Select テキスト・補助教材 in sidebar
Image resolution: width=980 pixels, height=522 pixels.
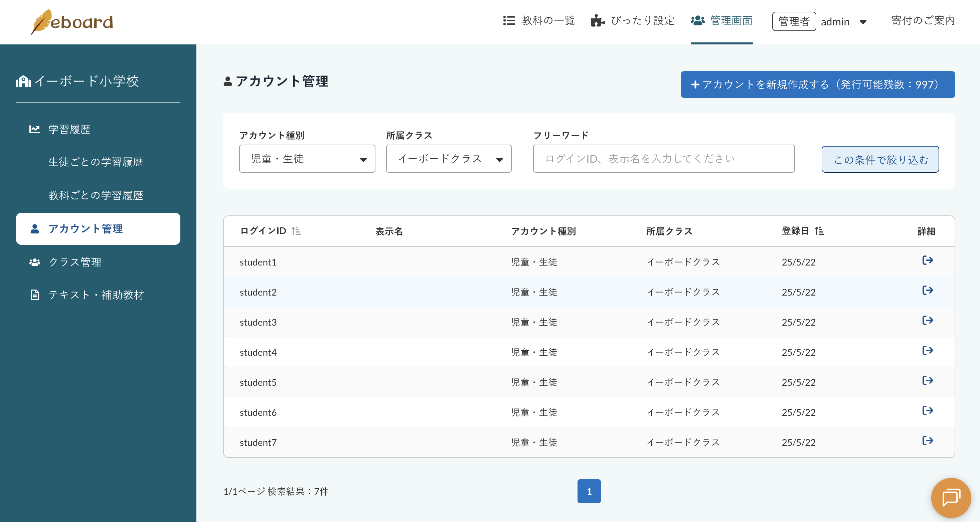[x=96, y=295]
